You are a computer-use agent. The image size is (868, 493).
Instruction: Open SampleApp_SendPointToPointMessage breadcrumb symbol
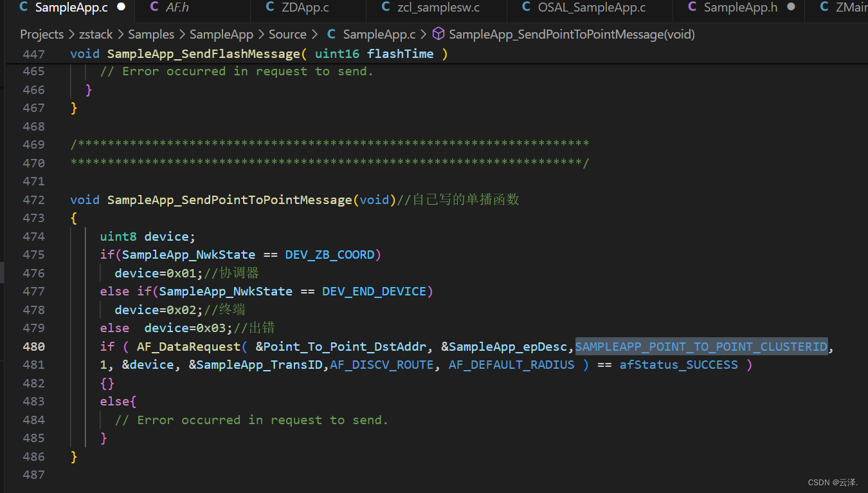pos(572,34)
